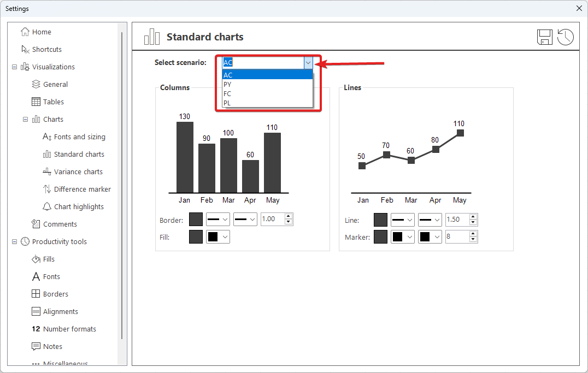588x373 pixels.
Task: Open the Chart highlights settings
Action: pyautogui.click(x=79, y=206)
